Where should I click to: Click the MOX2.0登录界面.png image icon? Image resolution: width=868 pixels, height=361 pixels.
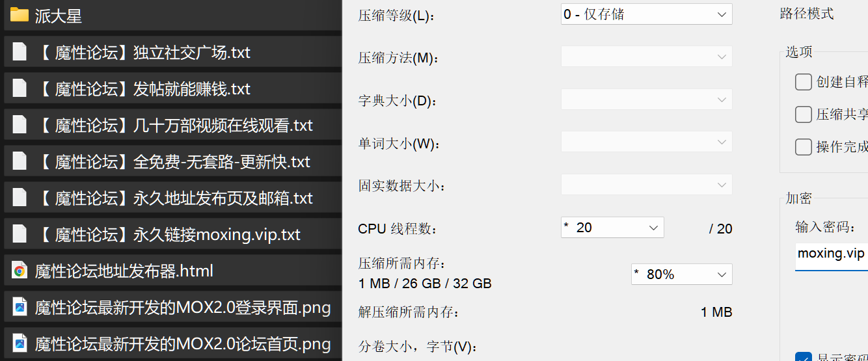point(20,307)
